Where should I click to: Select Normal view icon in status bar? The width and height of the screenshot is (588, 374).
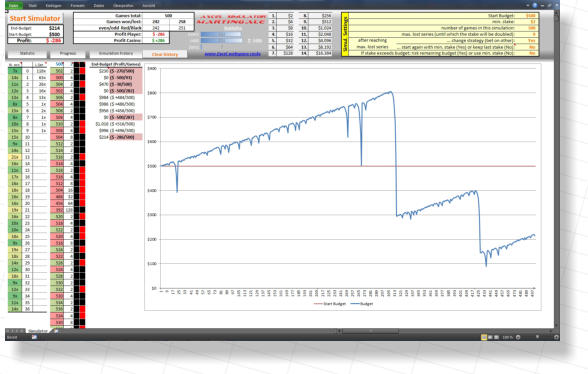(x=484, y=337)
